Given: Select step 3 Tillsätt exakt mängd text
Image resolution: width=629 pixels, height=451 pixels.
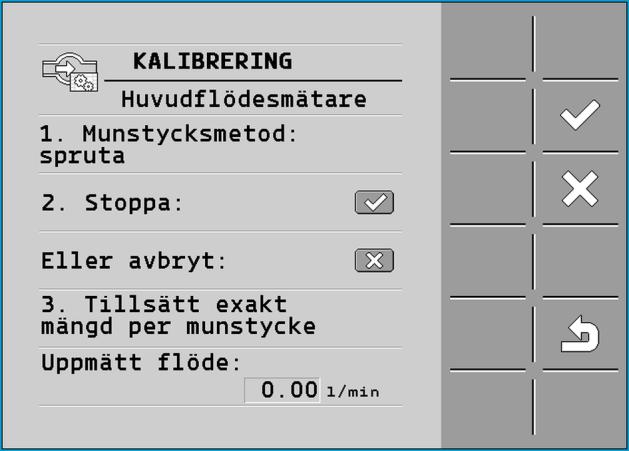Looking at the screenshot, I should tap(178, 315).
